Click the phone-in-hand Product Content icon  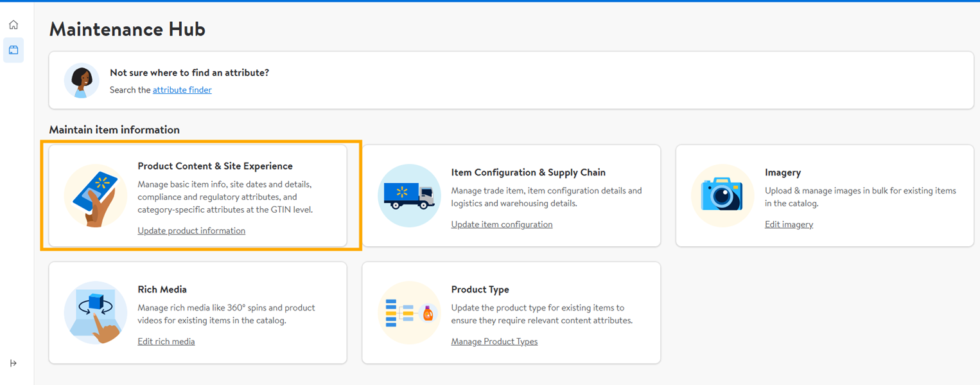point(96,196)
